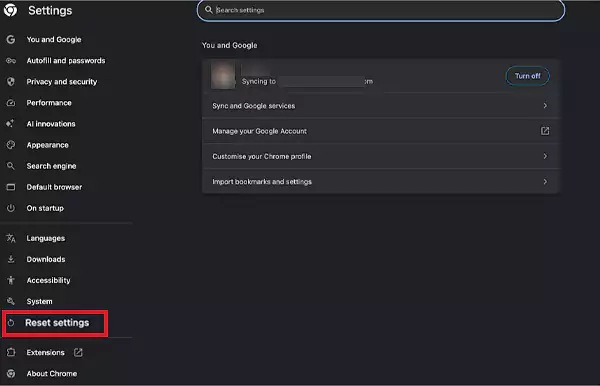Click the speedometer icon for Performance
The height and width of the screenshot is (386, 600).
(11, 103)
